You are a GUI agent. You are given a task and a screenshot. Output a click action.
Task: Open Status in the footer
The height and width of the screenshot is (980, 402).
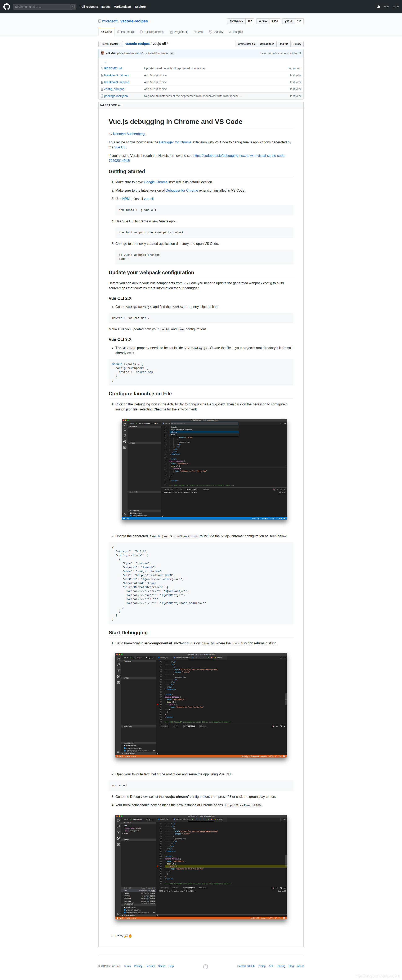coord(161,966)
